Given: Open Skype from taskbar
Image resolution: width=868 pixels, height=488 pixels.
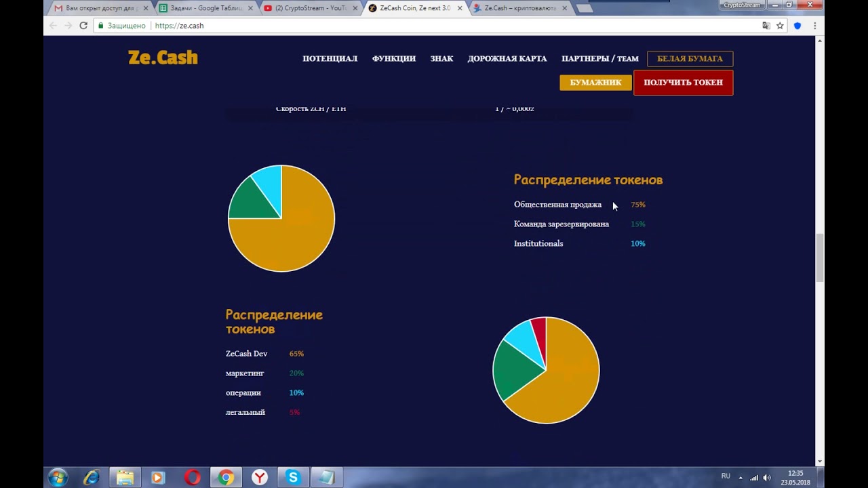Looking at the screenshot, I should 293,478.
